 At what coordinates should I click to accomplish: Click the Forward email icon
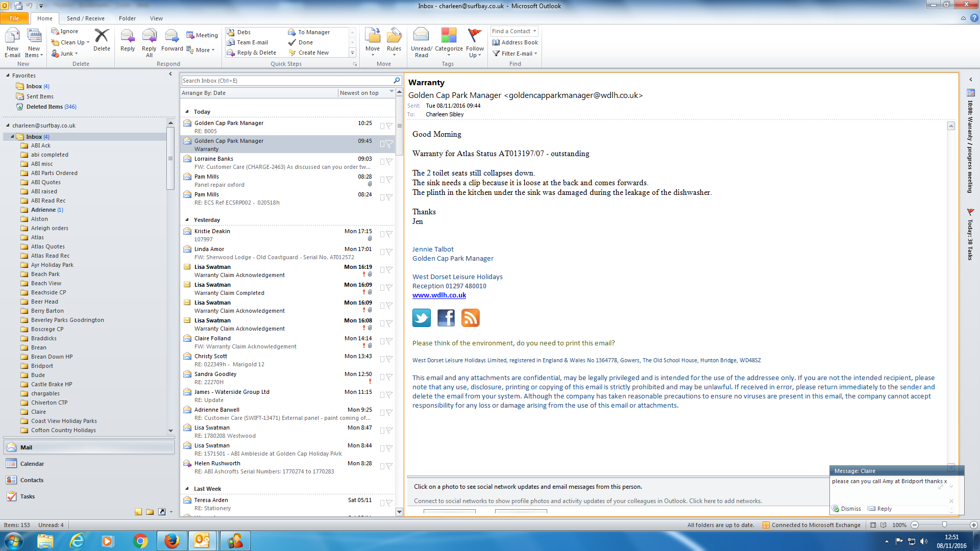coord(172,36)
